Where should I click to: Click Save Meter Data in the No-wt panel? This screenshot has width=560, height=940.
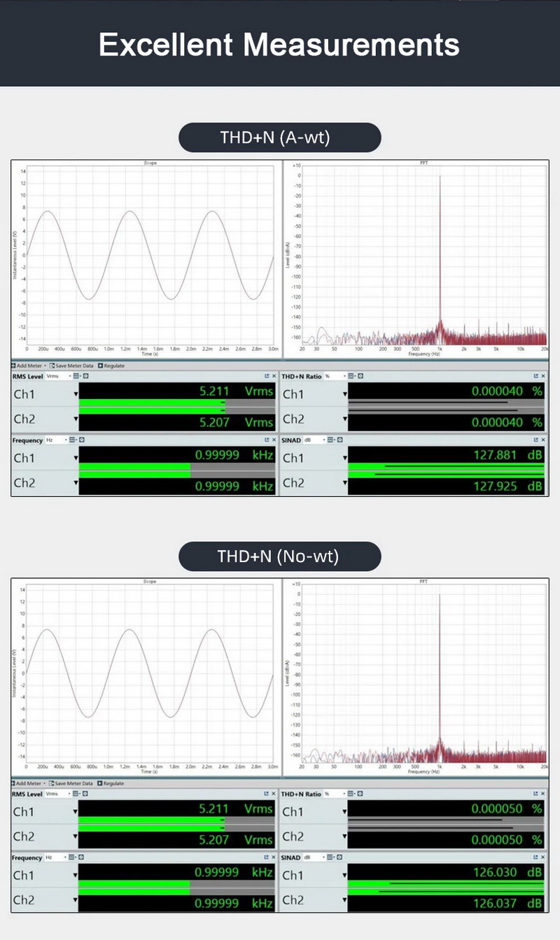coord(73,783)
